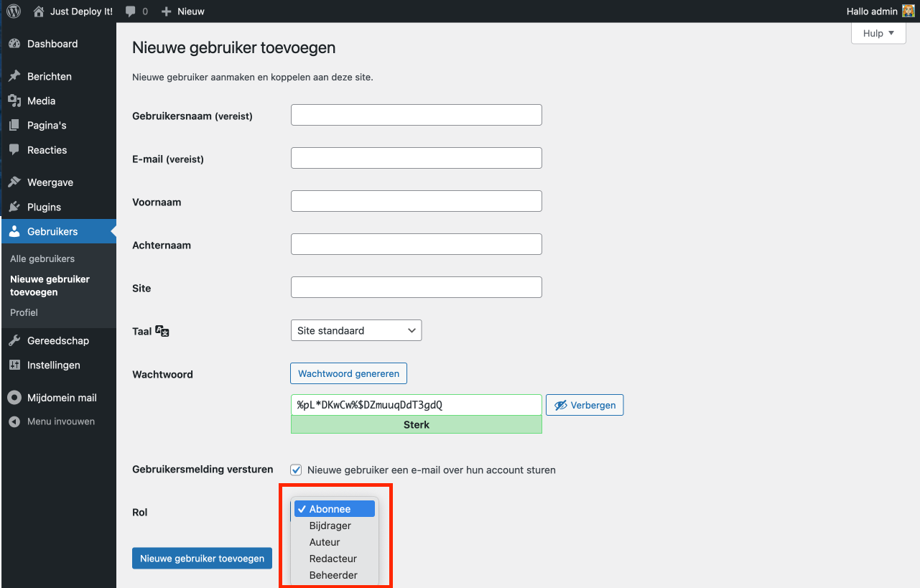Collapse sidebar with Menu invouwen

[x=60, y=421]
